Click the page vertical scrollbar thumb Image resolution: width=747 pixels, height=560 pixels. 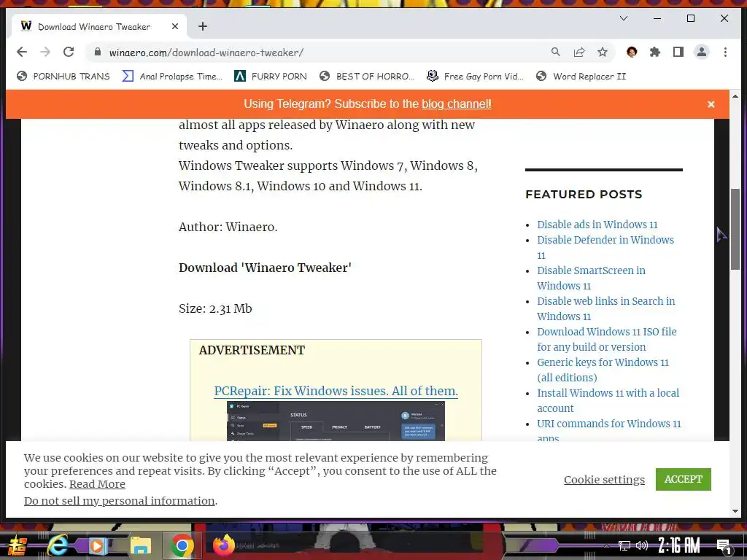pyautogui.click(x=735, y=229)
